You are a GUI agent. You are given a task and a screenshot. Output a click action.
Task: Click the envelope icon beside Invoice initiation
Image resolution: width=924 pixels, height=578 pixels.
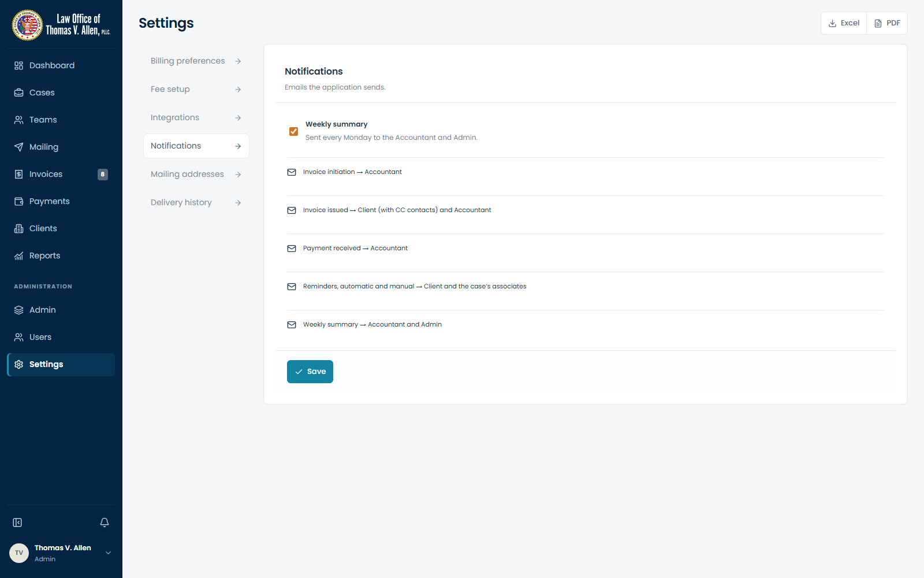292,172
